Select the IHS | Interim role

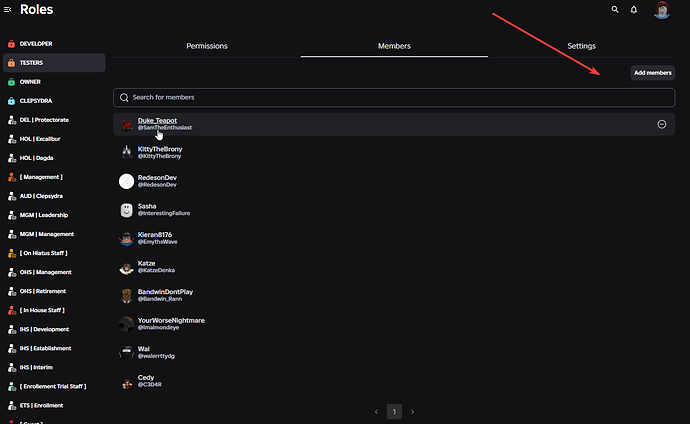pos(54,367)
